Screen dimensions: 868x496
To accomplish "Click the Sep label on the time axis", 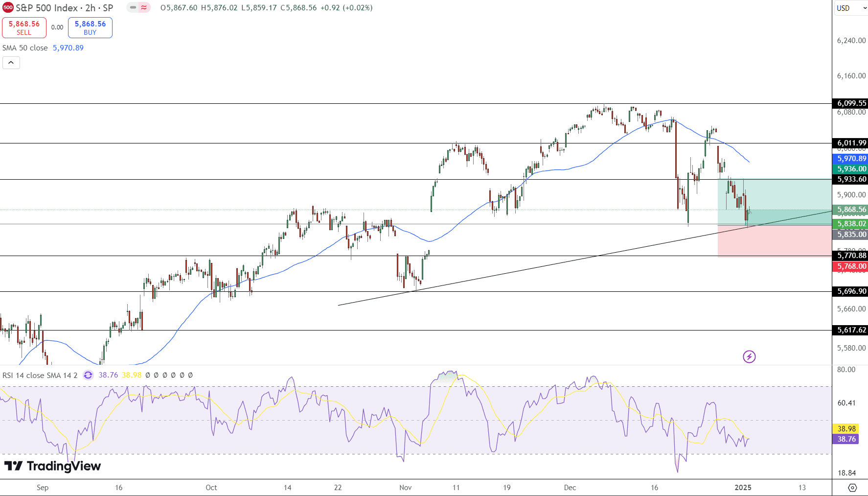I will (x=43, y=488).
